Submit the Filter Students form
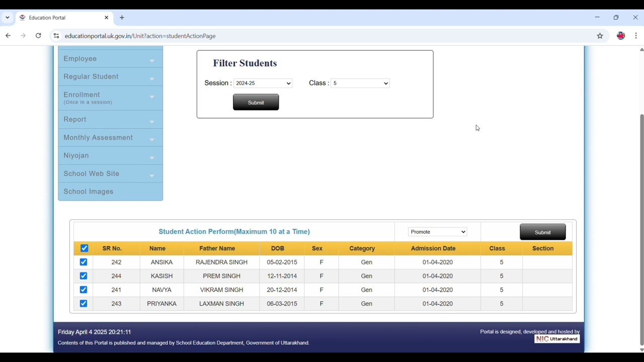The image size is (644, 362). click(256, 103)
